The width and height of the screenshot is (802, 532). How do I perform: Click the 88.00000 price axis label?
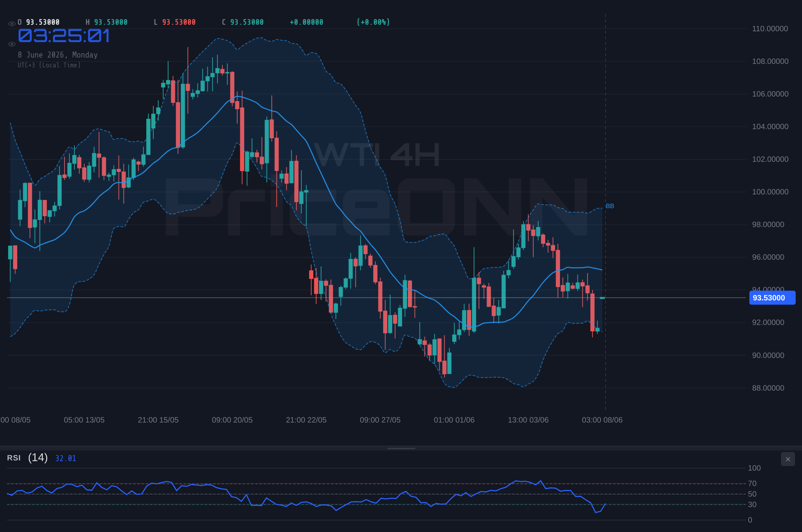pos(768,388)
